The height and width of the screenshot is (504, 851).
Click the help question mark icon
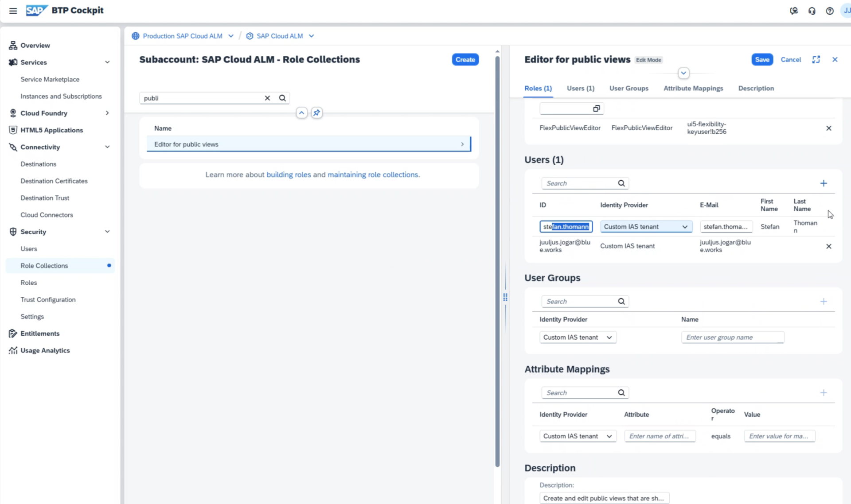829,11
